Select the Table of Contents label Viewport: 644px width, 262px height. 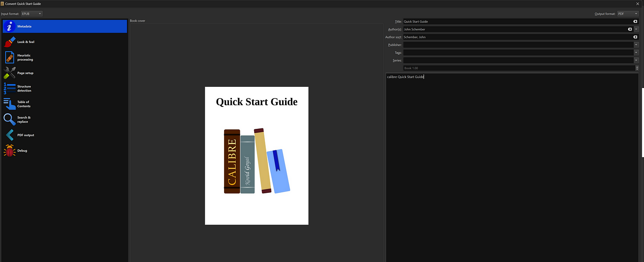coord(24,104)
